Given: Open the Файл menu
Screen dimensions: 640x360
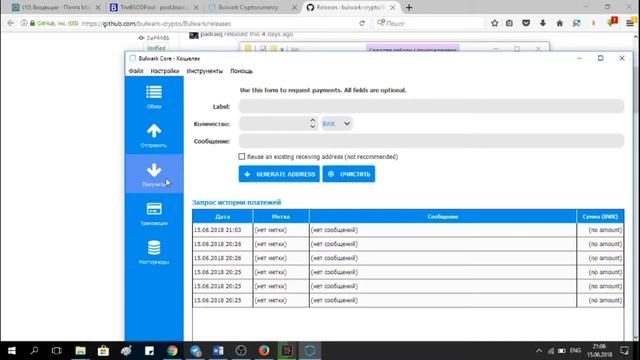Looking at the screenshot, I should pyautogui.click(x=136, y=71).
